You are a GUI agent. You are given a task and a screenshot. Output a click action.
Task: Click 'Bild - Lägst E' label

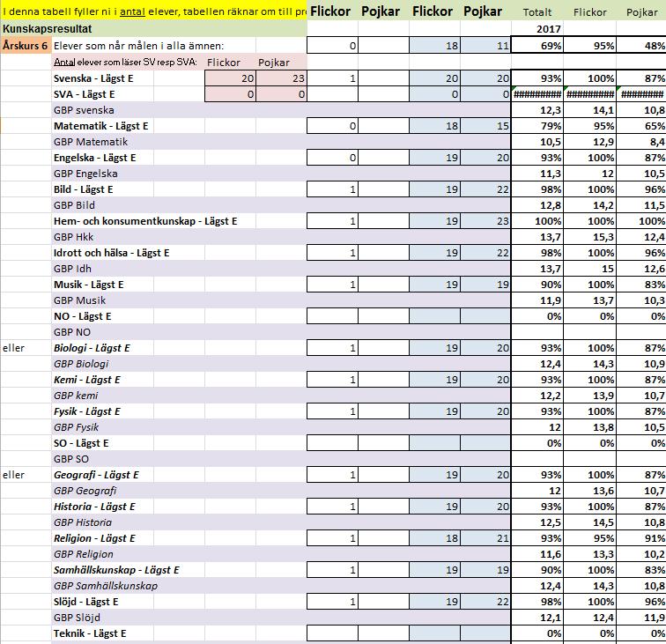83,189
